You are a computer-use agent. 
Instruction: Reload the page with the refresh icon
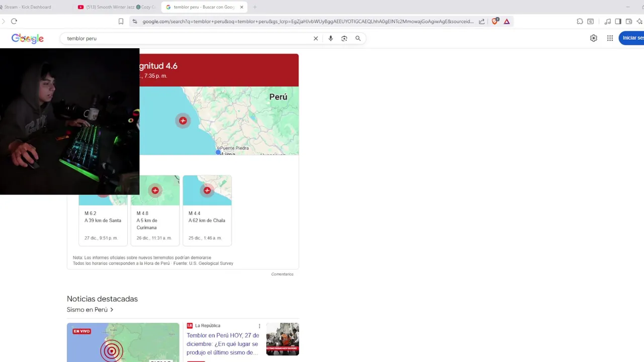tap(14, 21)
